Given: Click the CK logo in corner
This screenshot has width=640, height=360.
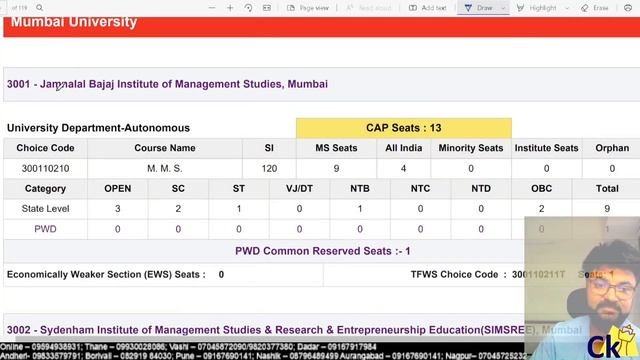Looking at the screenshot, I should point(612,343).
